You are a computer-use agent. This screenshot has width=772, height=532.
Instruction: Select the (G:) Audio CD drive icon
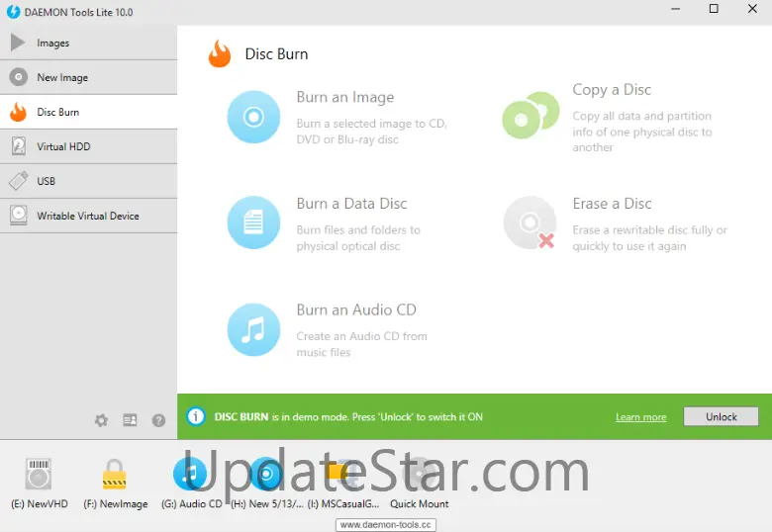tap(190, 474)
